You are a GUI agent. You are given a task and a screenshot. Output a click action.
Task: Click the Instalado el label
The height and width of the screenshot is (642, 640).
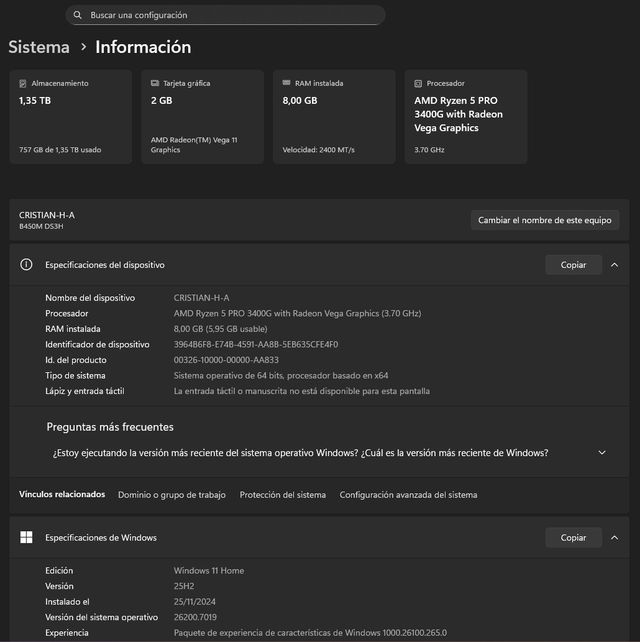(67, 601)
